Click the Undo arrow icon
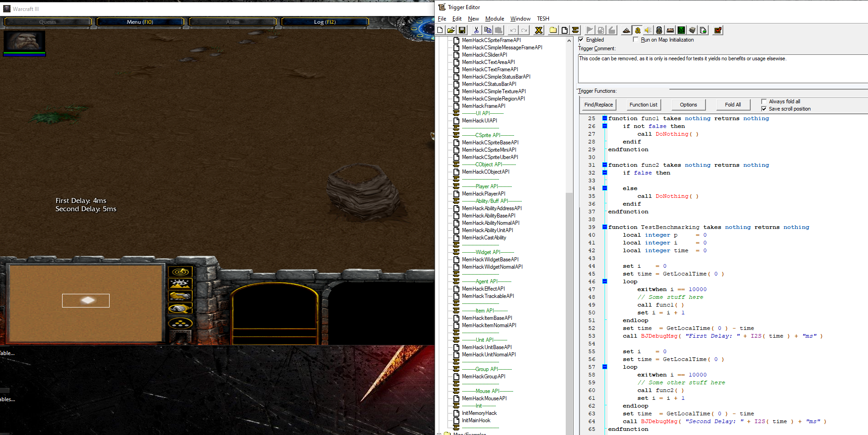This screenshot has height=435, width=868. tap(513, 30)
